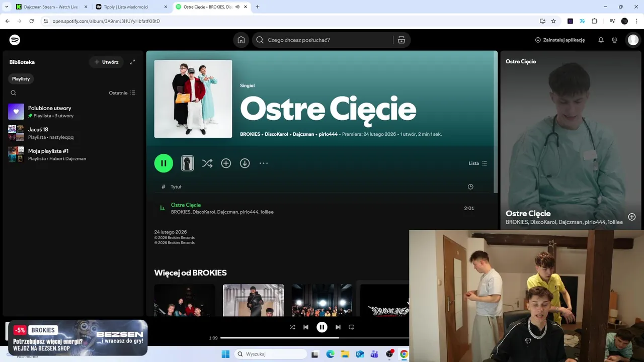Open the Ostatnie sort dropdown in library

122,93
